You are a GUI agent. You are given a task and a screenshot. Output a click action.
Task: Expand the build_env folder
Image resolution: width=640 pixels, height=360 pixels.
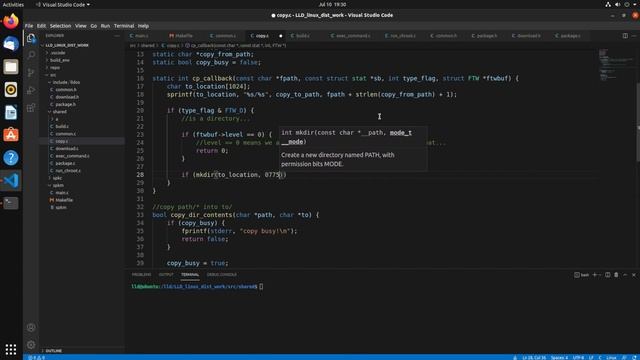[x=82, y=60]
